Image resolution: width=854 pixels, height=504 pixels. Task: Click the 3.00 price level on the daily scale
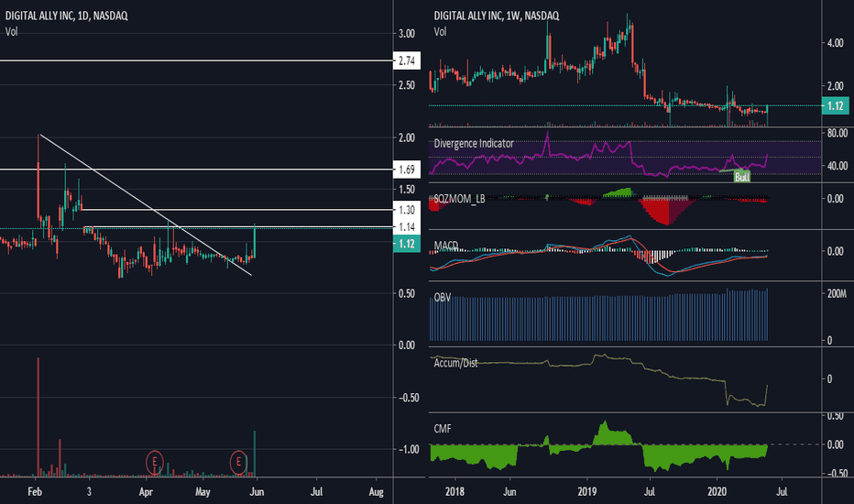406,34
